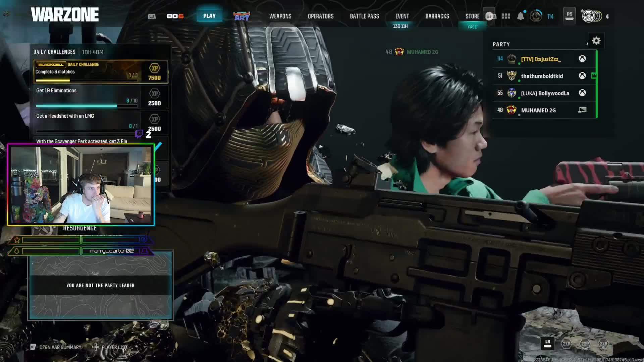Select party member [TTV] ItsJustZzz_
The height and width of the screenshot is (362, 644).
544,59
